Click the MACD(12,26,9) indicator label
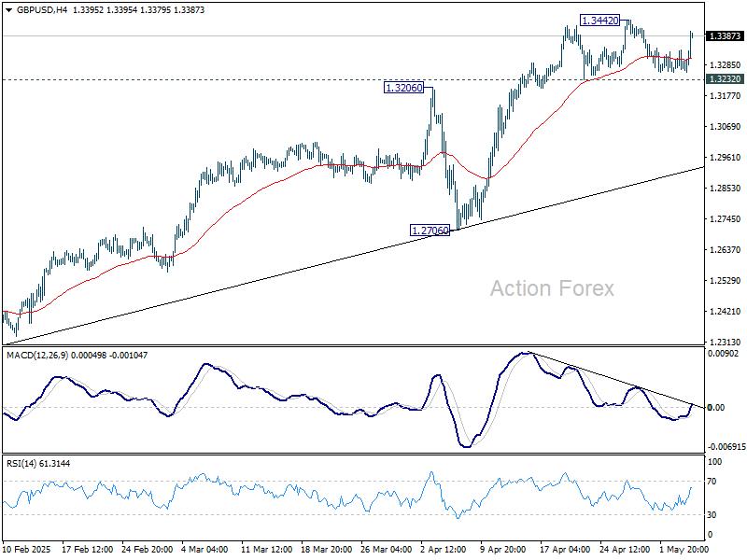This screenshot has height=560, width=747. click(x=77, y=356)
